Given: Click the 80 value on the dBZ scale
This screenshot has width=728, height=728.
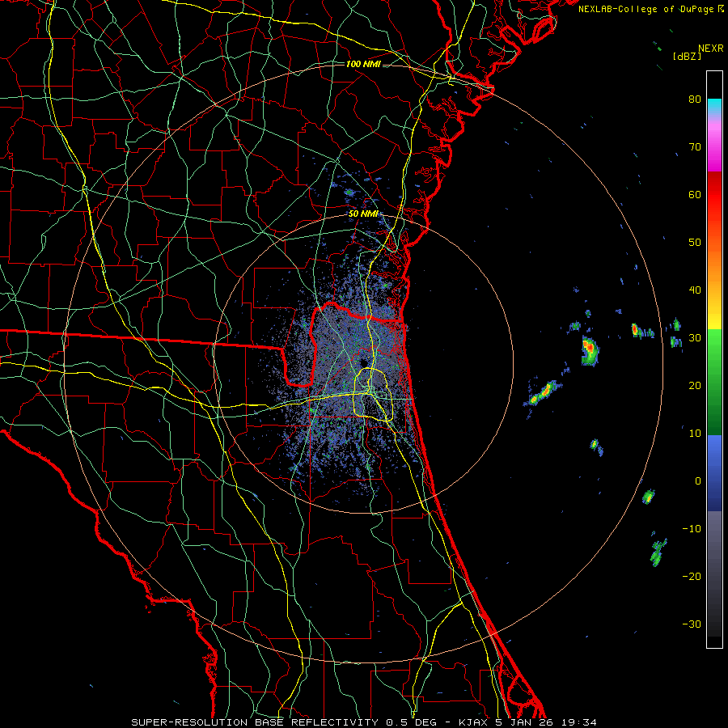Looking at the screenshot, I should tap(695, 99).
